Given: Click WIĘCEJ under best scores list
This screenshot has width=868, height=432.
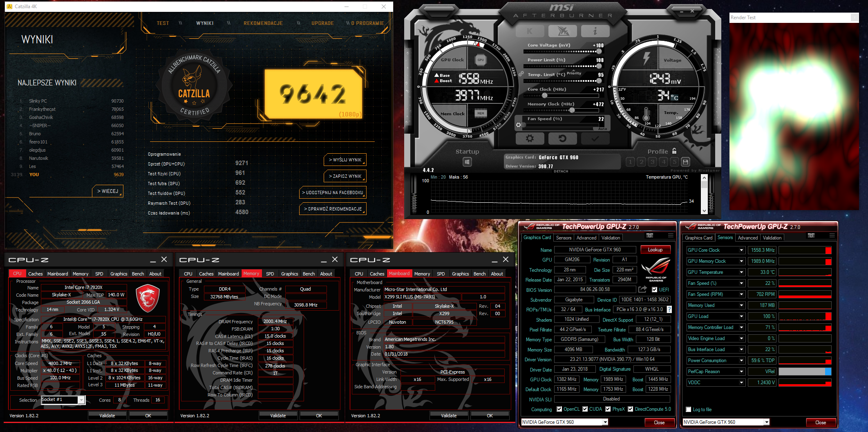Looking at the screenshot, I should [107, 191].
